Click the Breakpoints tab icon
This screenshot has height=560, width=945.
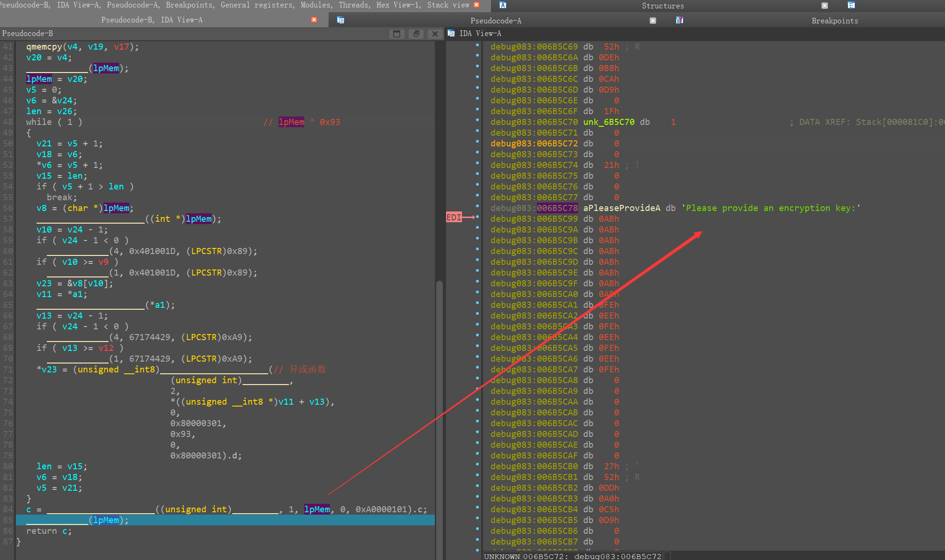(x=679, y=20)
